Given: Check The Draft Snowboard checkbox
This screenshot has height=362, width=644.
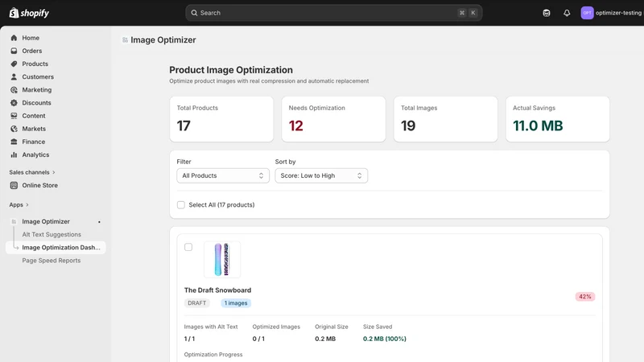Looking at the screenshot, I should tap(188, 247).
